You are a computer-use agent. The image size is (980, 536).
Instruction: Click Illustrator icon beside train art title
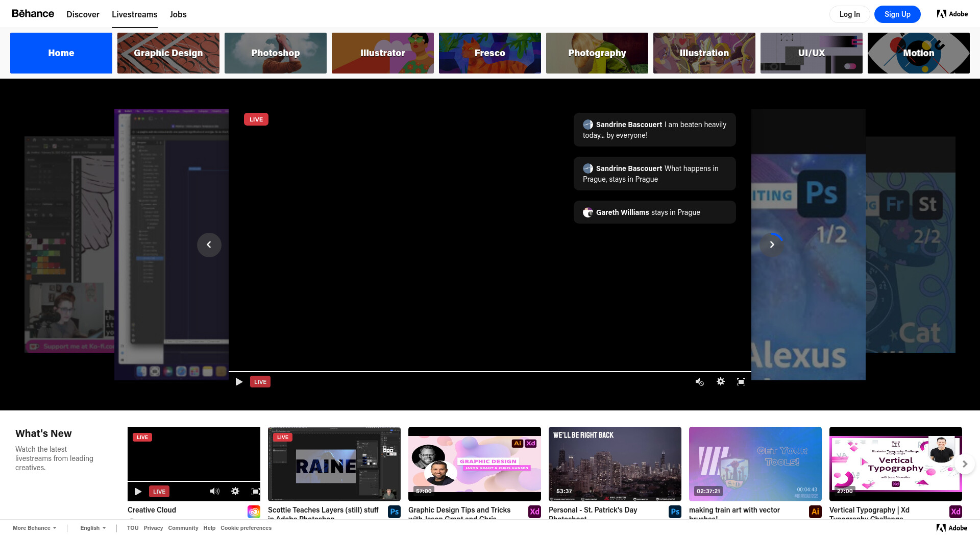click(x=815, y=511)
